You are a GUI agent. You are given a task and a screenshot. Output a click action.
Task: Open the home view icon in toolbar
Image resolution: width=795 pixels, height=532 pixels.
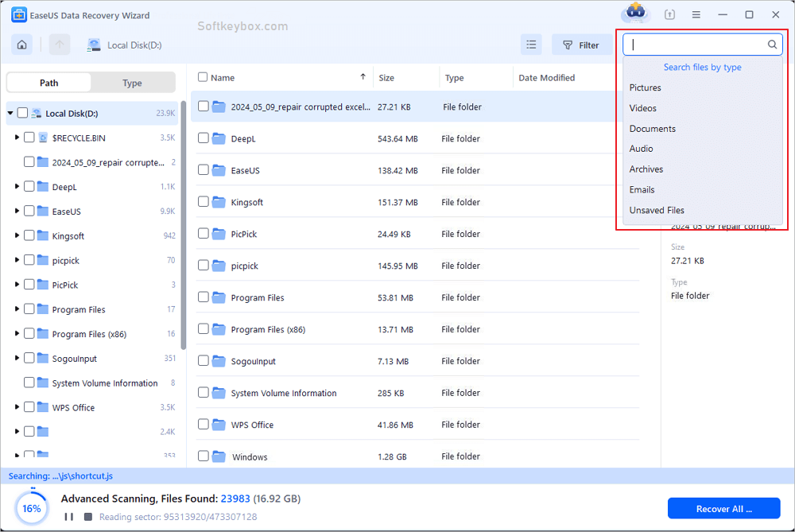click(x=21, y=45)
